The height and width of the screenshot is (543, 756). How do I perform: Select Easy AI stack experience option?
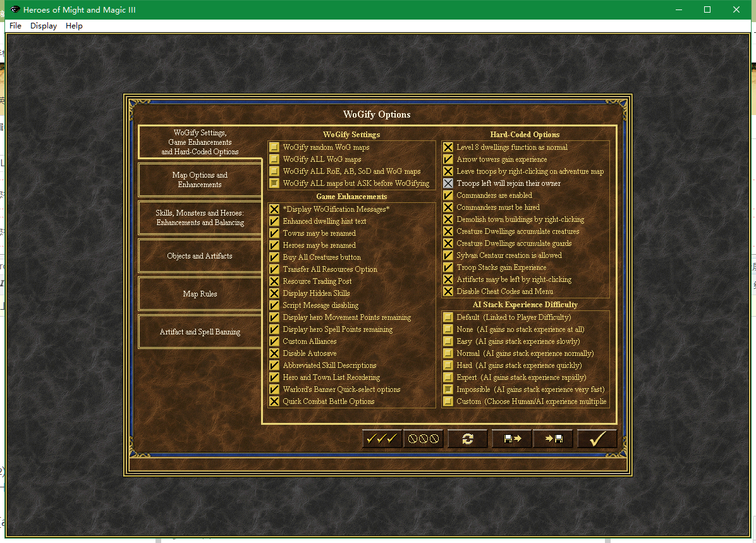[x=448, y=341]
